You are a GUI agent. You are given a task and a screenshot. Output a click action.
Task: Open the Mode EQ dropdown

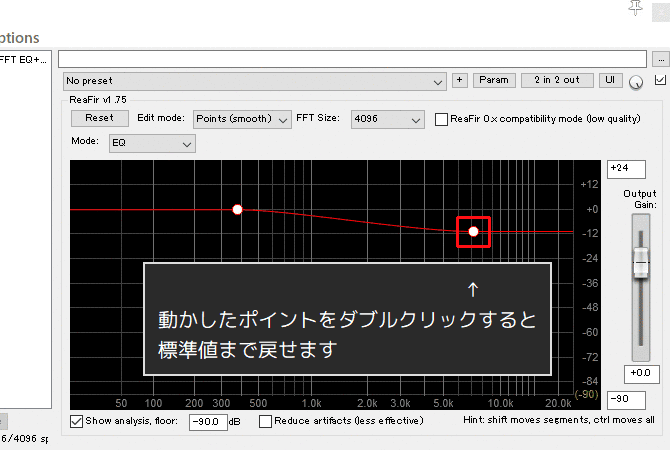coord(152,144)
